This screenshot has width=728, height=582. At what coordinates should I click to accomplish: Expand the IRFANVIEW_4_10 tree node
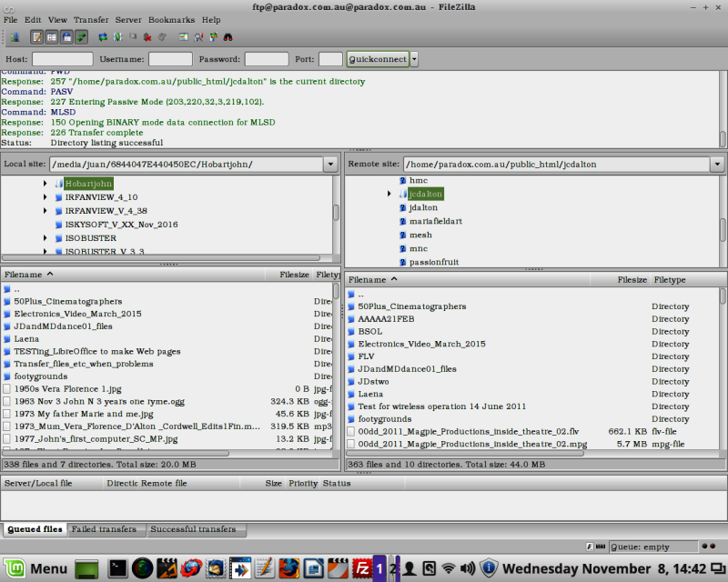[x=45, y=197]
